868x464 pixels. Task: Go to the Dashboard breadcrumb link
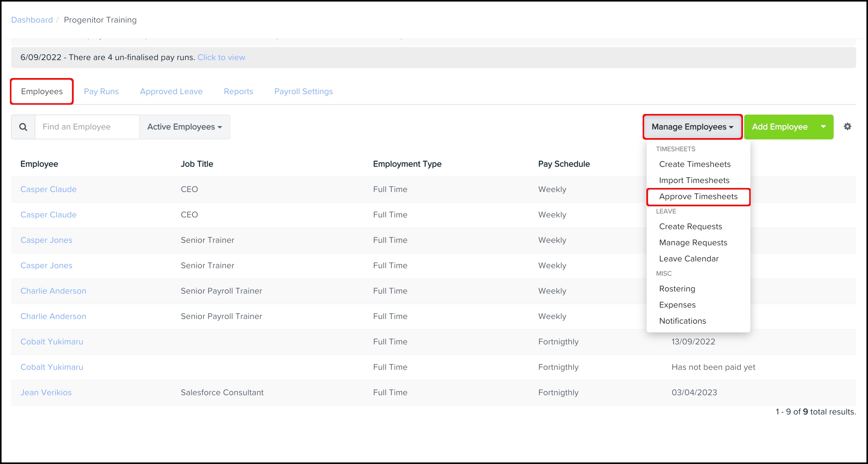[x=32, y=20]
